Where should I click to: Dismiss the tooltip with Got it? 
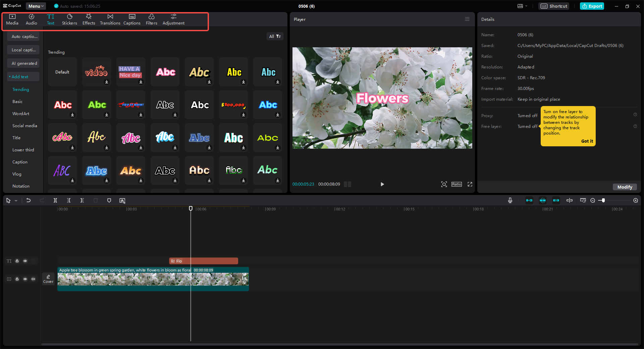click(x=587, y=141)
